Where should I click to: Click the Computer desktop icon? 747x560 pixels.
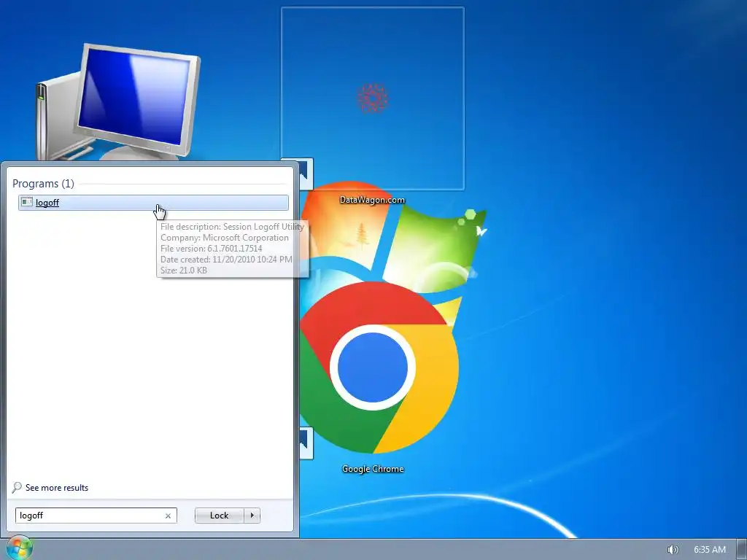[x=118, y=102]
